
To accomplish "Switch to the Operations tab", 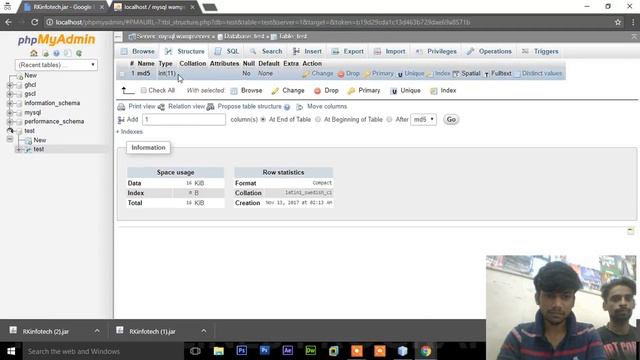I will [x=489, y=51].
